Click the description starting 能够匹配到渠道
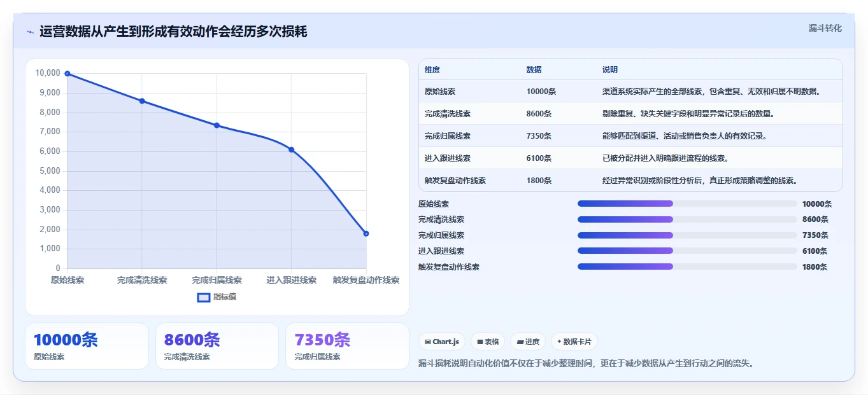 point(685,136)
